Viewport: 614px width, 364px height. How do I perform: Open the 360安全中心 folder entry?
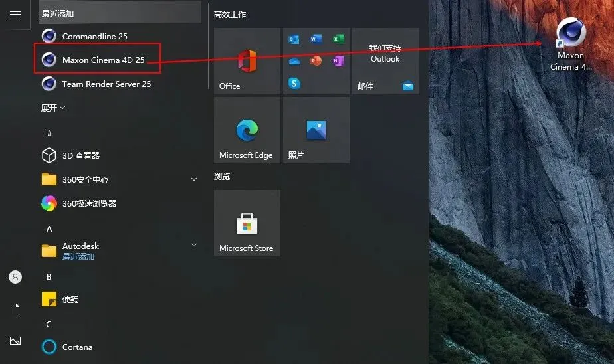pos(120,179)
